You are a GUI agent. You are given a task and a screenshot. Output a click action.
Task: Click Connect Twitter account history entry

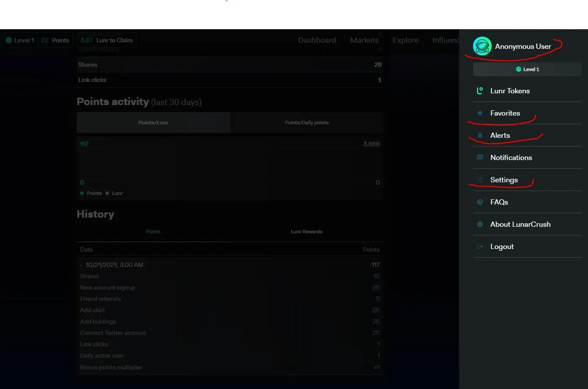coord(230,333)
